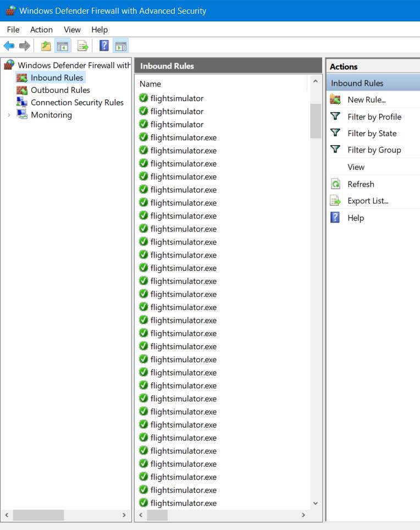
Task: Click the rule list horizontal scrollbar thumb
Action: coord(157,515)
